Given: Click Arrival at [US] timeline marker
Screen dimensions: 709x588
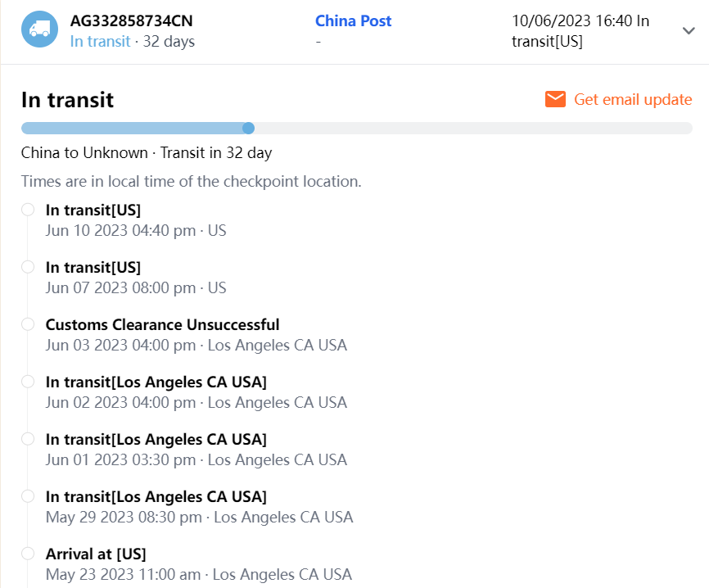Looking at the screenshot, I should [x=28, y=554].
